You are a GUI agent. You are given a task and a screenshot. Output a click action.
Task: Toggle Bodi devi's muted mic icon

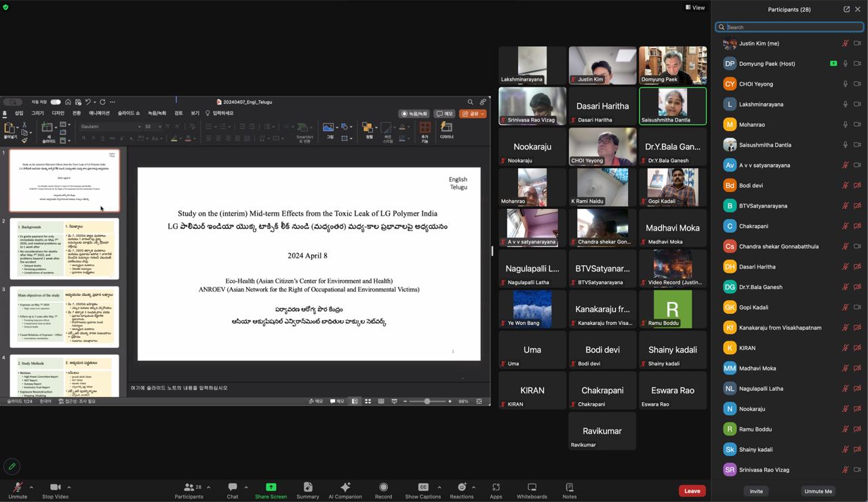click(x=845, y=185)
